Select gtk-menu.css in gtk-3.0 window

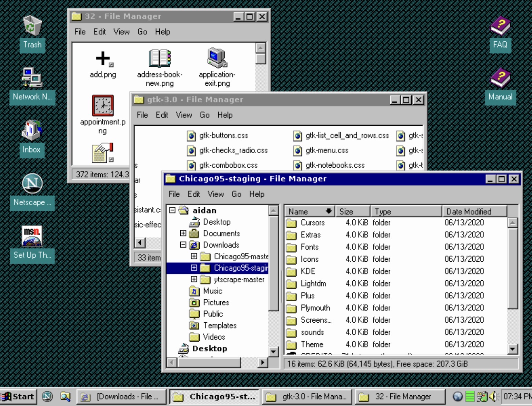point(321,150)
